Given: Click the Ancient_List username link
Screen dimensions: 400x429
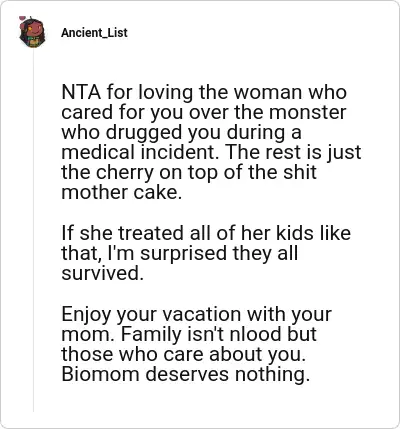Looking at the screenshot, I should [94, 33].
